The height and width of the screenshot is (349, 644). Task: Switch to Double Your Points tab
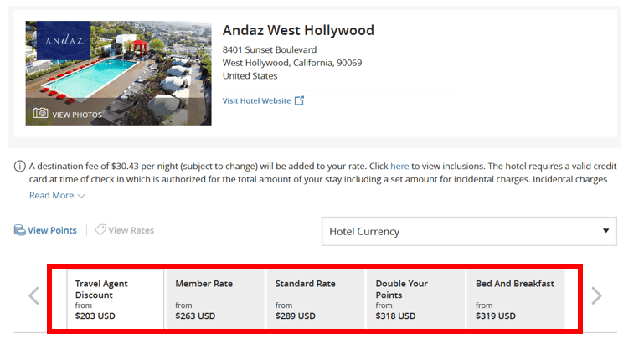coord(415,300)
